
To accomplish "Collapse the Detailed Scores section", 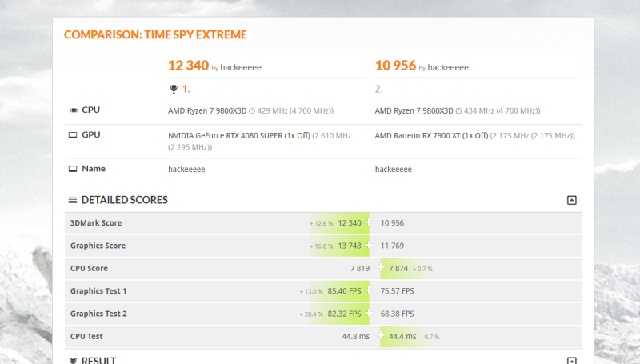I will [x=571, y=200].
